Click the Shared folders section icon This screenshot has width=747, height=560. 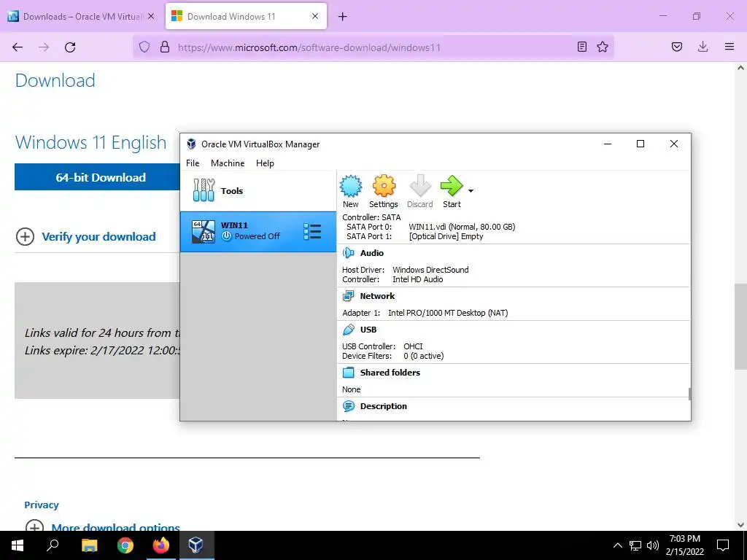coord(348,373)
